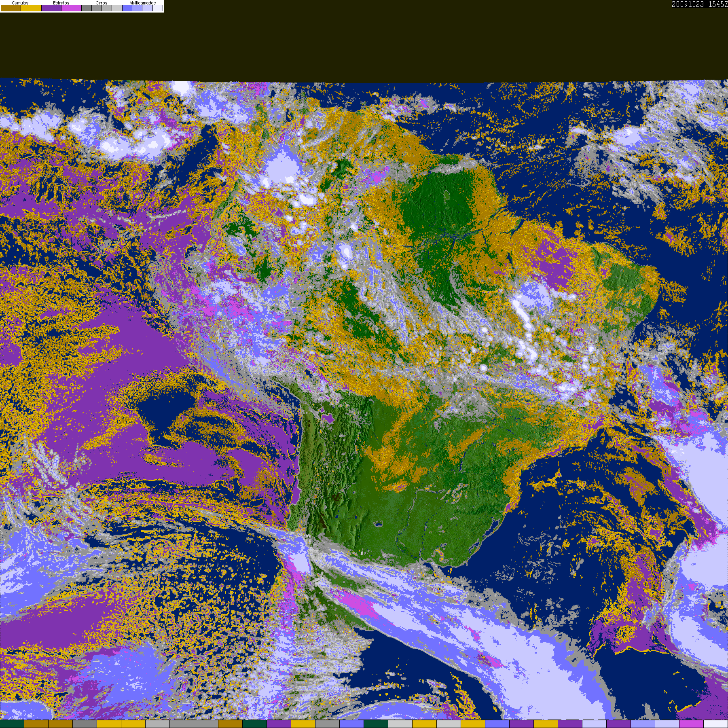Click the Cirros legend label
The width and height of the screenshot is (728, 728).
point(102,3)
